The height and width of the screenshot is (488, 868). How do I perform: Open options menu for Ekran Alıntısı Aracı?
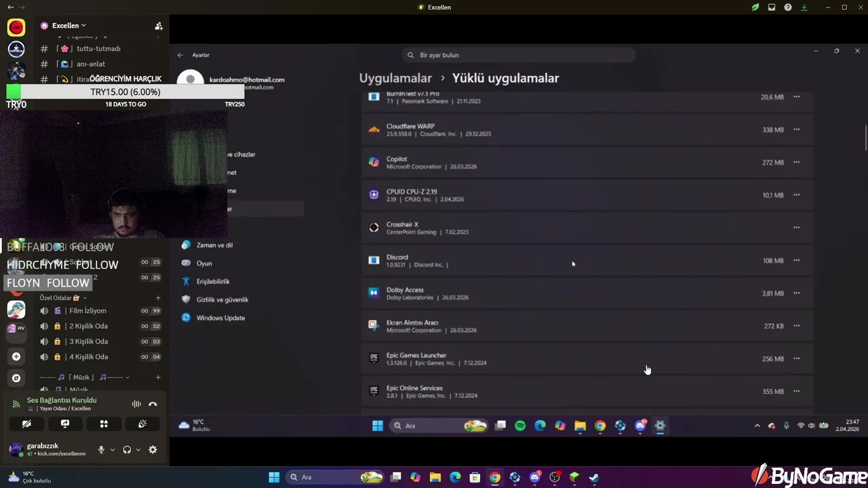point(797,325)
